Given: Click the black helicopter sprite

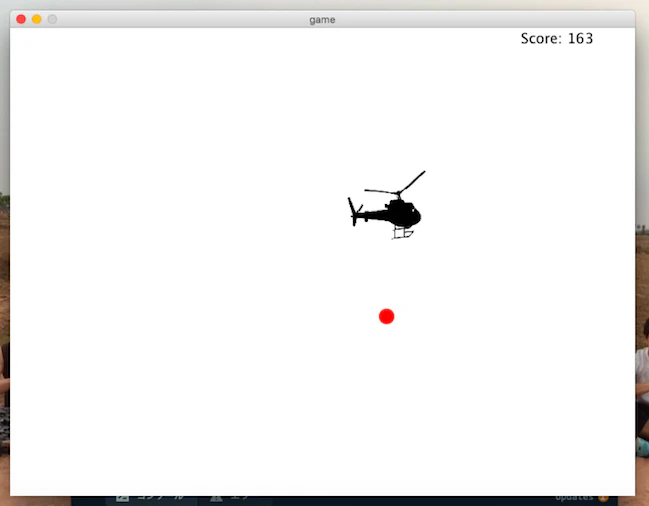Looking at the screenshot, I should (x=387, y=205).
